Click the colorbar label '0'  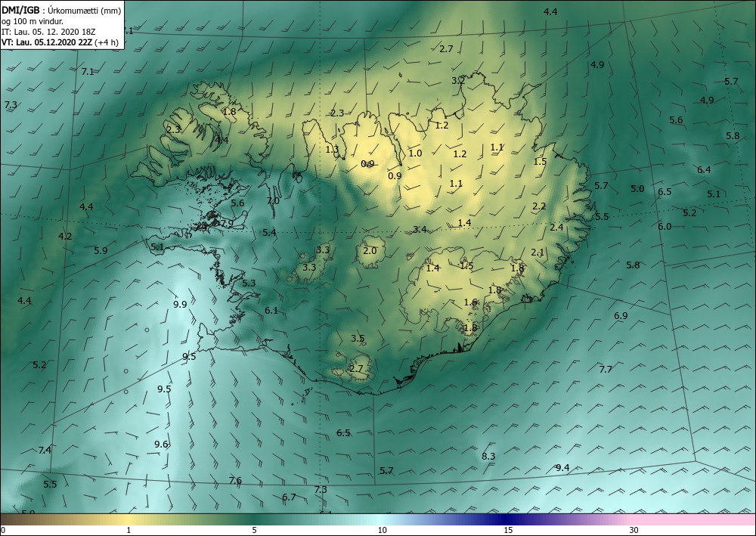click(3, 530)
